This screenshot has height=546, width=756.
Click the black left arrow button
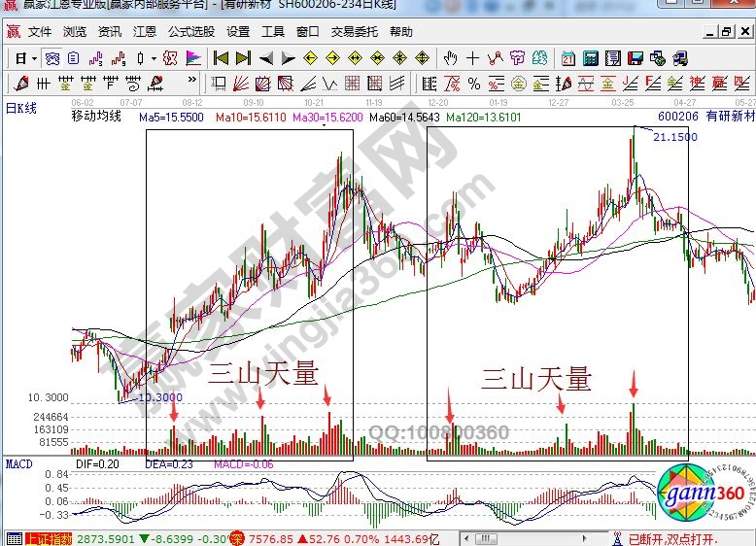[266, 58]
